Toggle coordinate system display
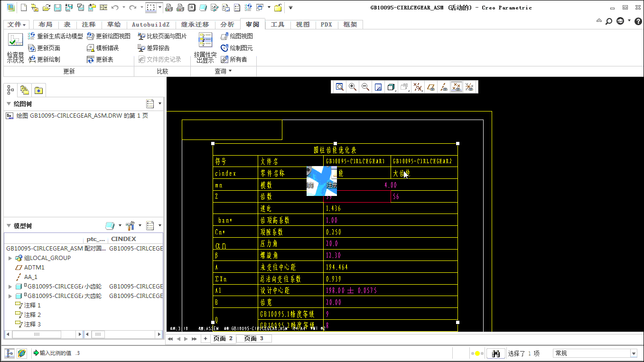The image size is (644, 362). click(469, 87)
